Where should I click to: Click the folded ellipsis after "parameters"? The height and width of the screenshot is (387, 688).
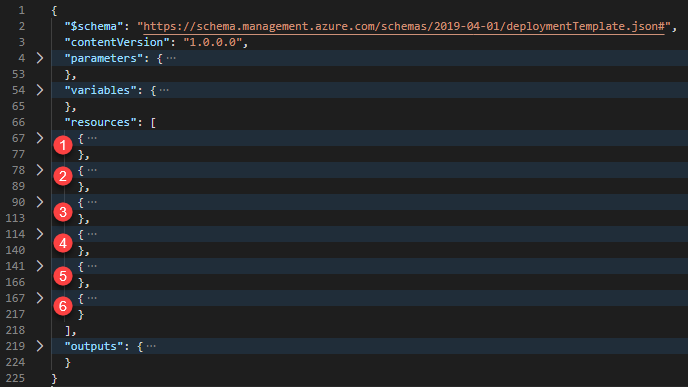[171, 58]
